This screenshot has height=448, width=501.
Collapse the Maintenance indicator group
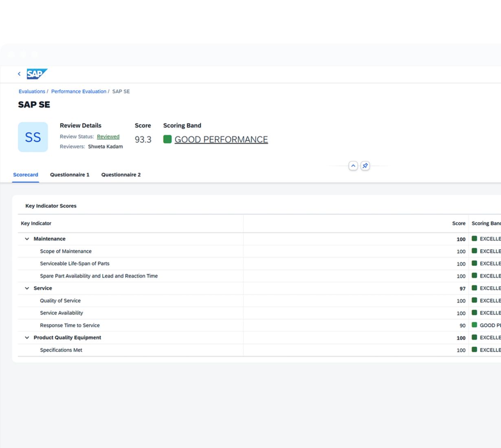(x=27, y=239)
